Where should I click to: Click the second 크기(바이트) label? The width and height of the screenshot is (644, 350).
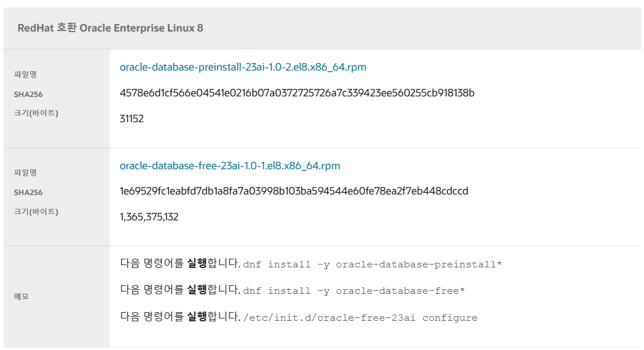point(36,212)
